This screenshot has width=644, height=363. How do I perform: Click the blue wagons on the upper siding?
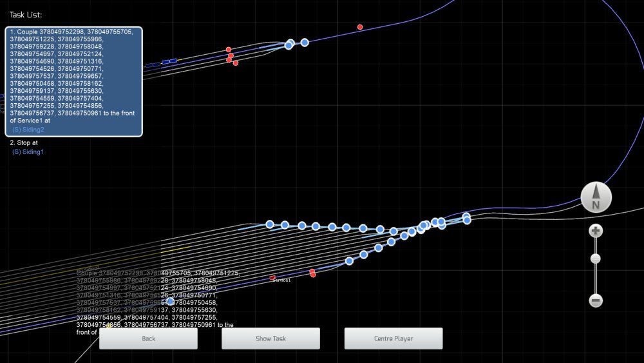161,63
